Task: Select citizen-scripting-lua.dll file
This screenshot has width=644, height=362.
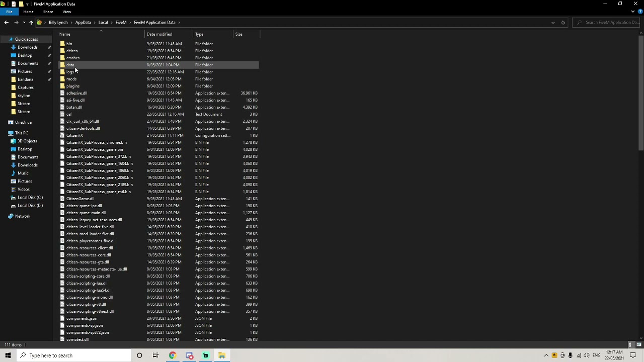Action: [x=87, y=283]
